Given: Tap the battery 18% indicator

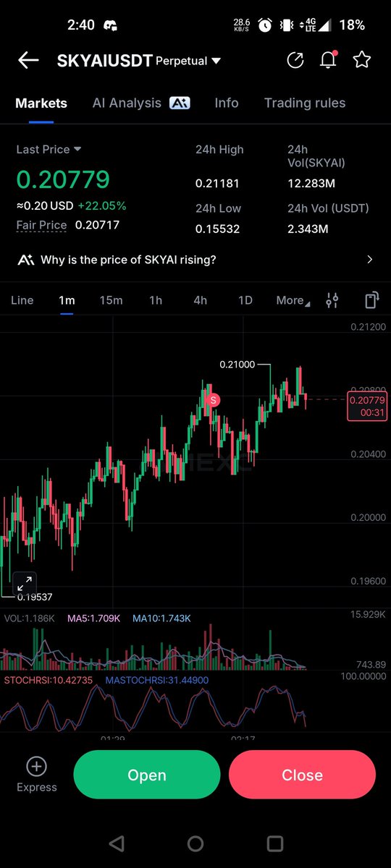Looking at the screenshot, I should (x=352, y=25).
